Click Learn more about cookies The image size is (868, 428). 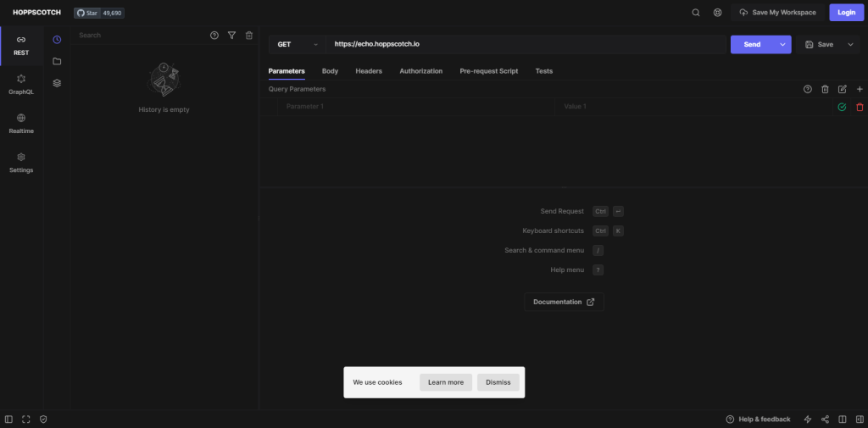tap(446, 382)
